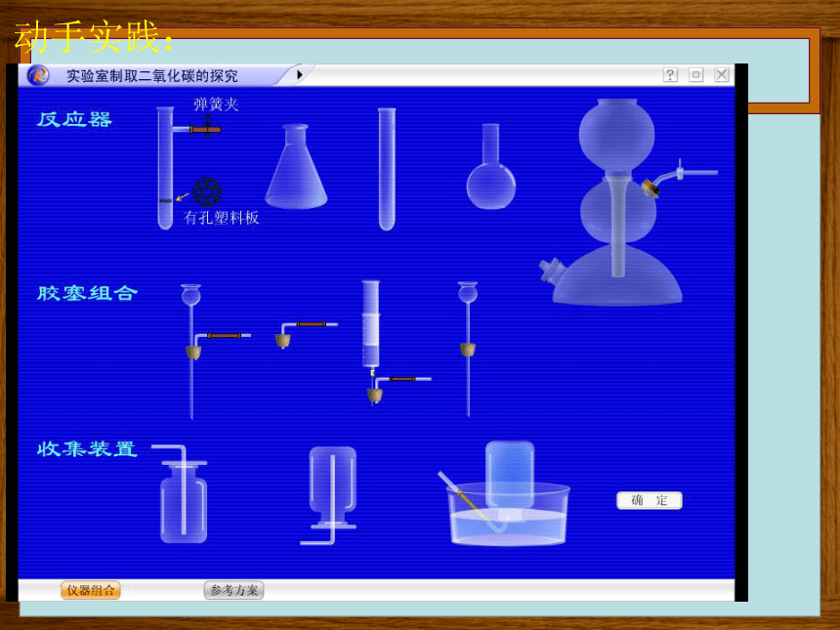Click the restore window square icon
Screen dimensions: 840x630
(695, 75)
